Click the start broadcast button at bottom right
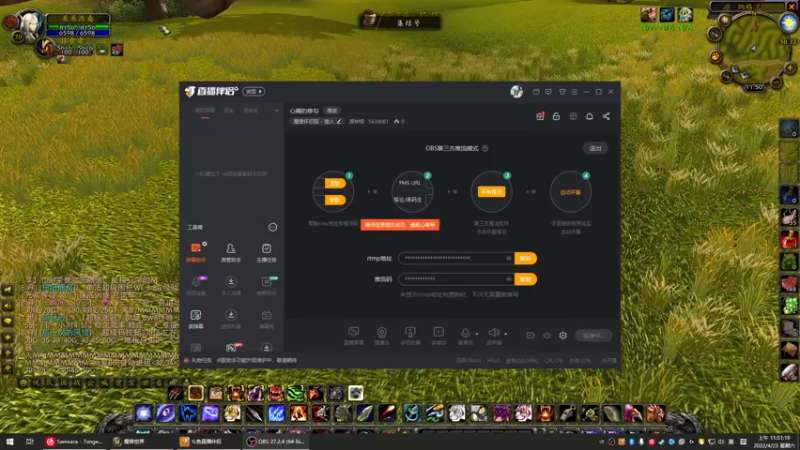Screen dimensions: 800x450 pyautogui.click(x=593, y=335)
